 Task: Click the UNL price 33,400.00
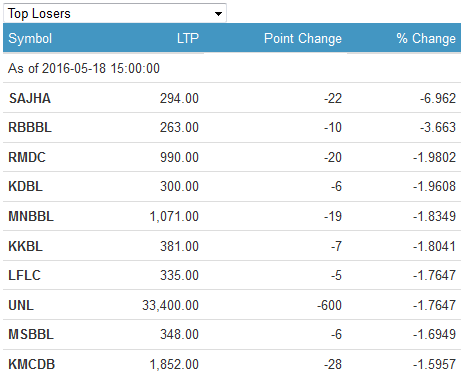[170, 305]
